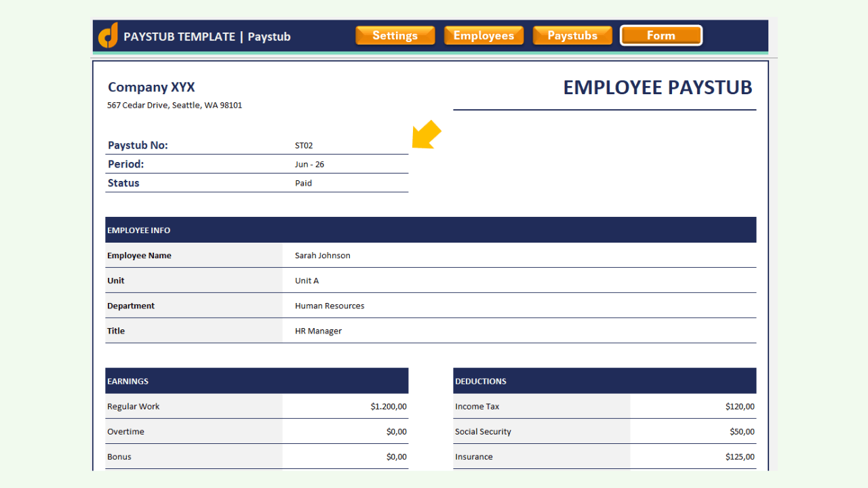The width and height of the screenshot is (868, 488).
Task: Click the paystub template logo icon
Action: (108, 35)
